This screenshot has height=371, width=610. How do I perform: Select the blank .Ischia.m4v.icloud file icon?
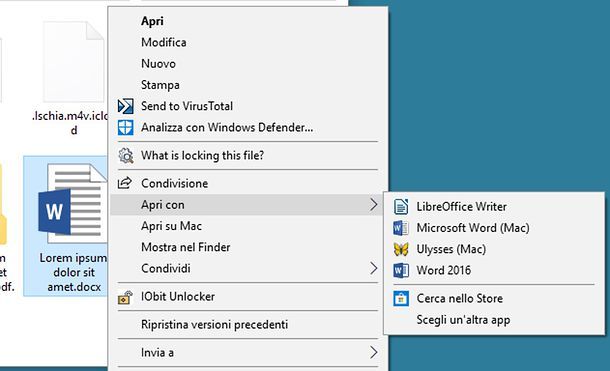[x=74, y=62]
